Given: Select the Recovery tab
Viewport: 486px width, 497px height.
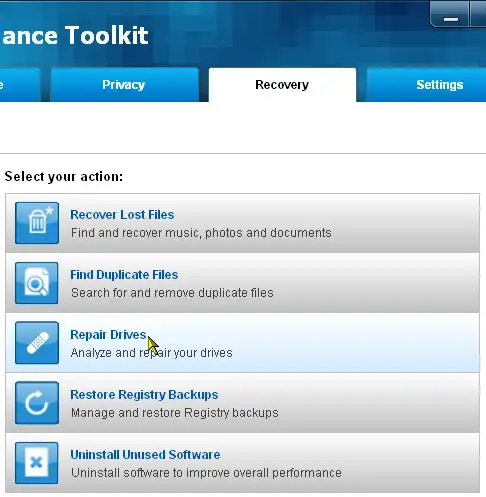Looking at the screenshot, I should click(282, 85).
